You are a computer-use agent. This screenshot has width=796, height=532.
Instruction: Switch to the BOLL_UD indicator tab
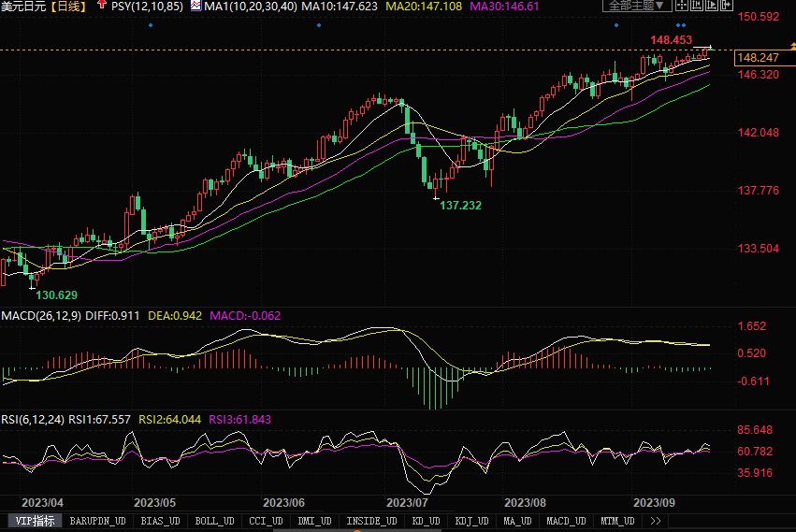point(215,521)
